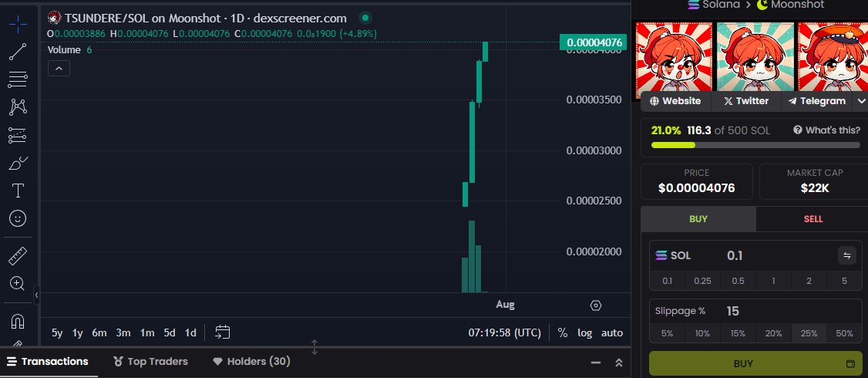Screen dimensions: 868x378
Task: Open the token Website link
Action: click(x=675, y=101)
